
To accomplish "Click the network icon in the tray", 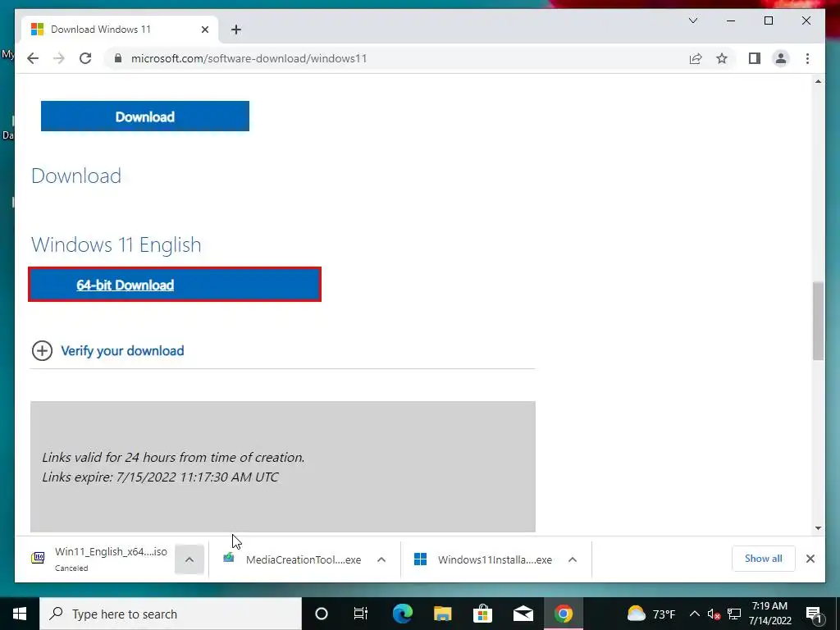I will coord(734,614).
